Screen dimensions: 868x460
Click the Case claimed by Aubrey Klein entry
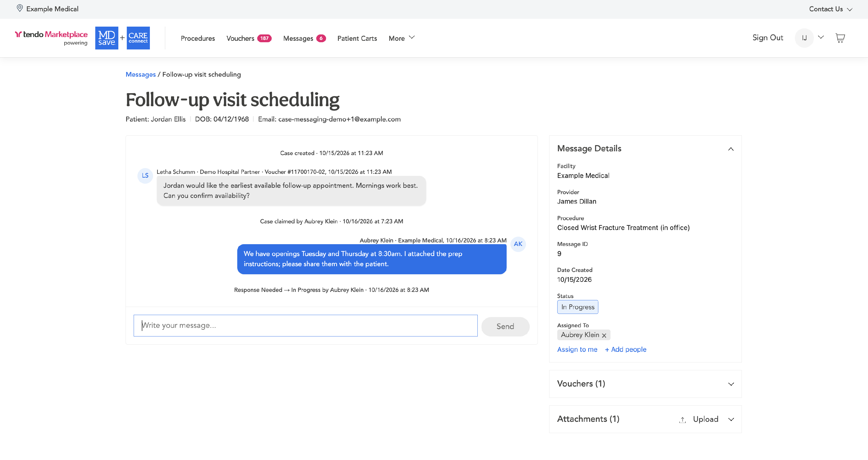pos(332,221)
